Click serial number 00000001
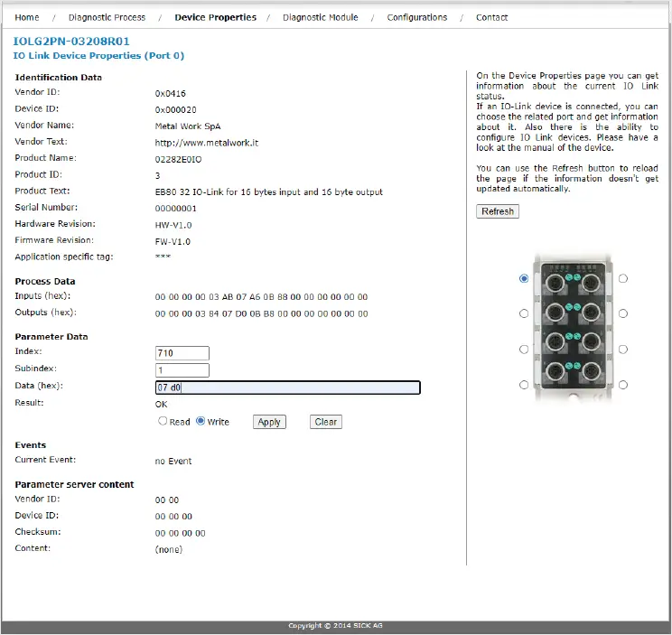This screenshot has height=635, width=672. [176, 209]
